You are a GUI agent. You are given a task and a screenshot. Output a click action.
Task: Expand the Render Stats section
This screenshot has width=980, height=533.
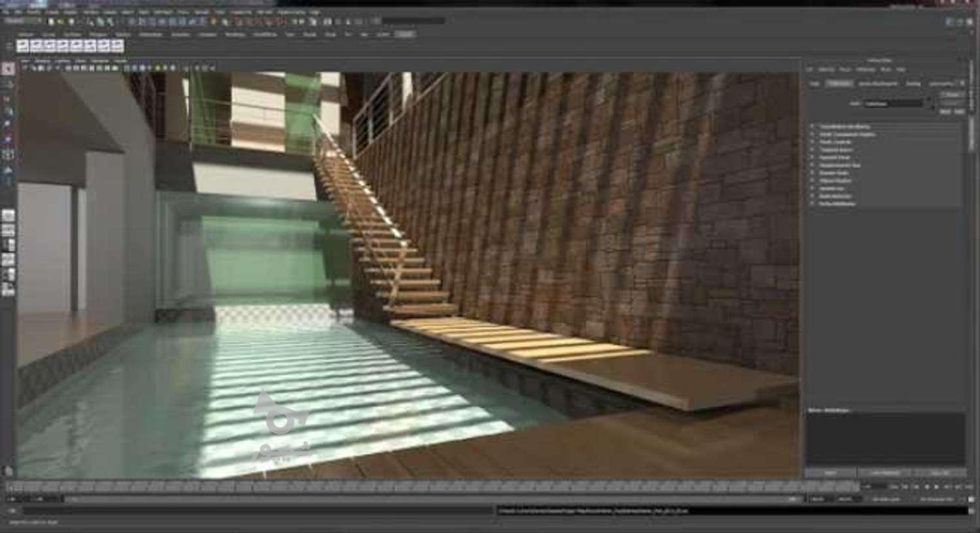[x=834, y=173]
